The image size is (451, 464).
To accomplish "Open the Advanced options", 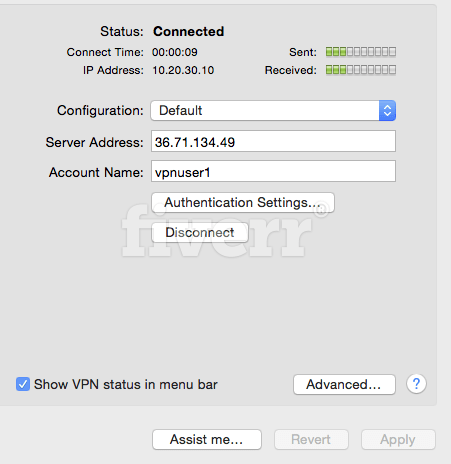I will (344, 384).
